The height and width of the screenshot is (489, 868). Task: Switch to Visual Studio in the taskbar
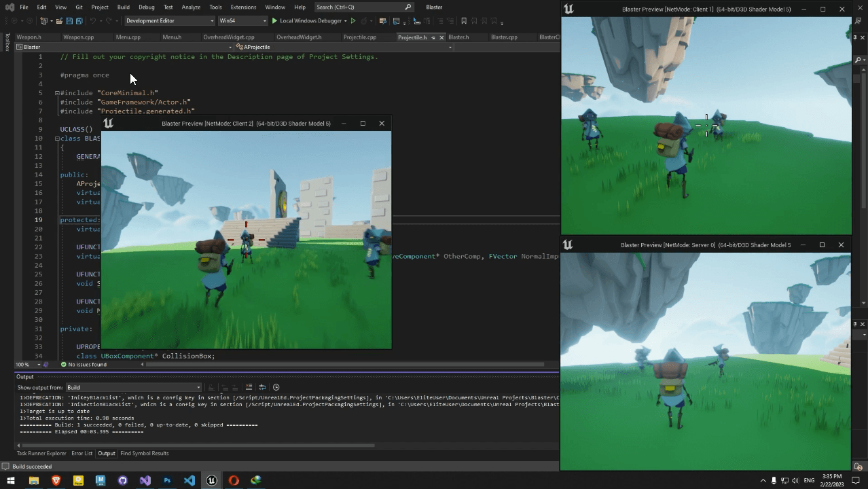(145, 480)
